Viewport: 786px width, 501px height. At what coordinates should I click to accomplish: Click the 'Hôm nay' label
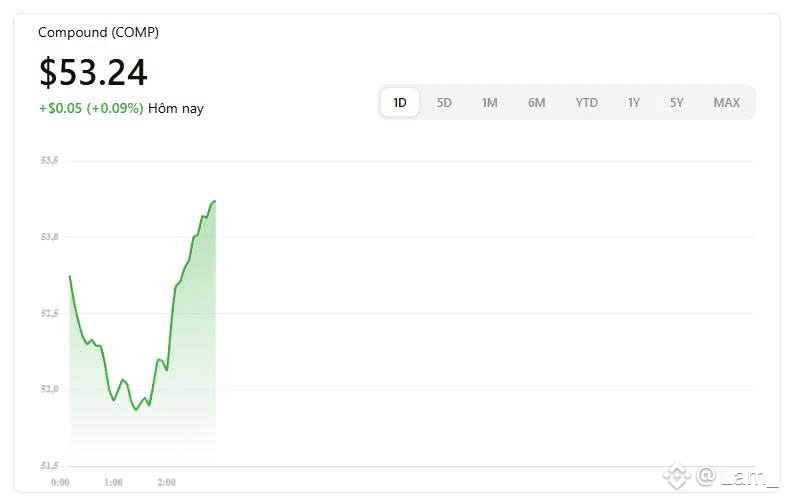(176, 108)
